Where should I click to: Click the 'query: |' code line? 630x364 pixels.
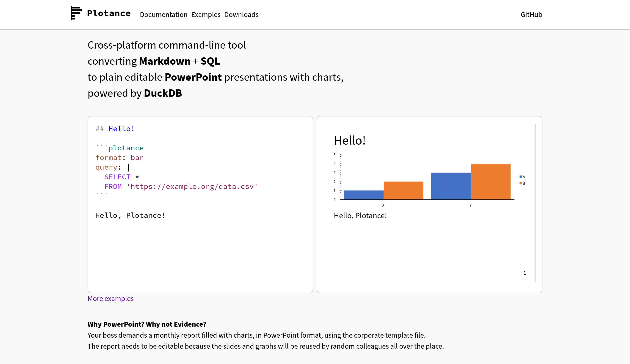point(113,167)
